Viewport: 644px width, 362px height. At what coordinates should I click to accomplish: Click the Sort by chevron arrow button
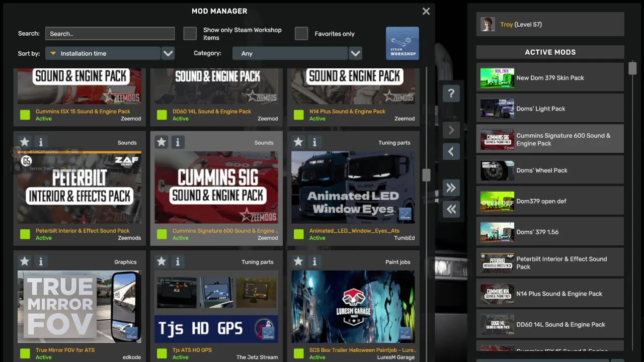168,53
